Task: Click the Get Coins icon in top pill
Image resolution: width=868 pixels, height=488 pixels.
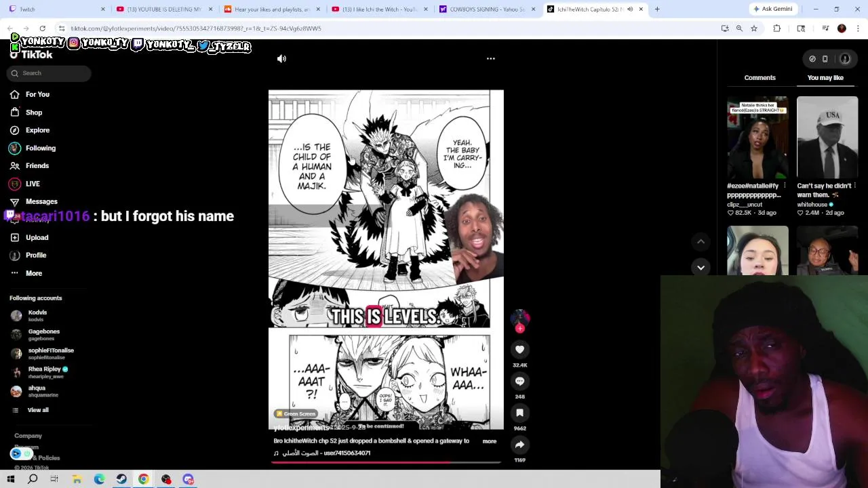Action: [812, 59]
